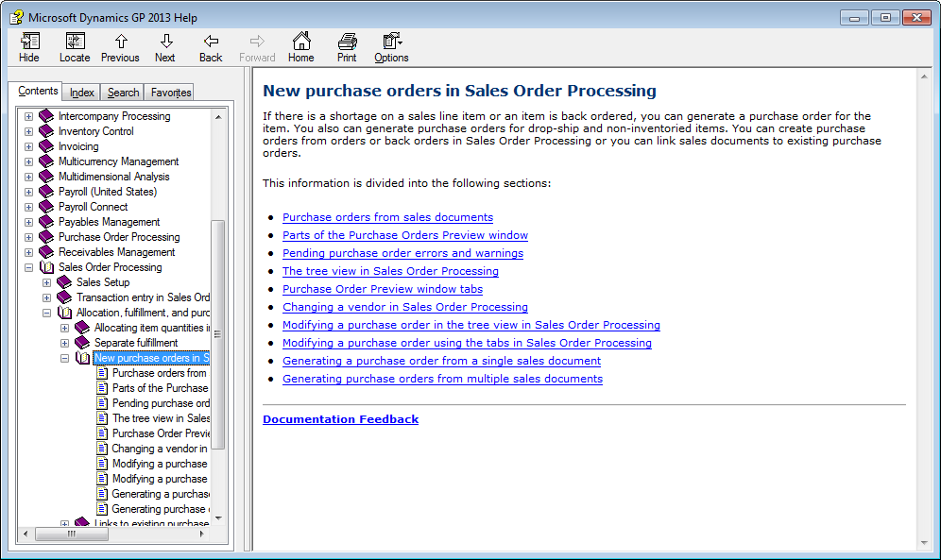
Task: Go to Next topic via toolbar
Action: pos(166,42)
